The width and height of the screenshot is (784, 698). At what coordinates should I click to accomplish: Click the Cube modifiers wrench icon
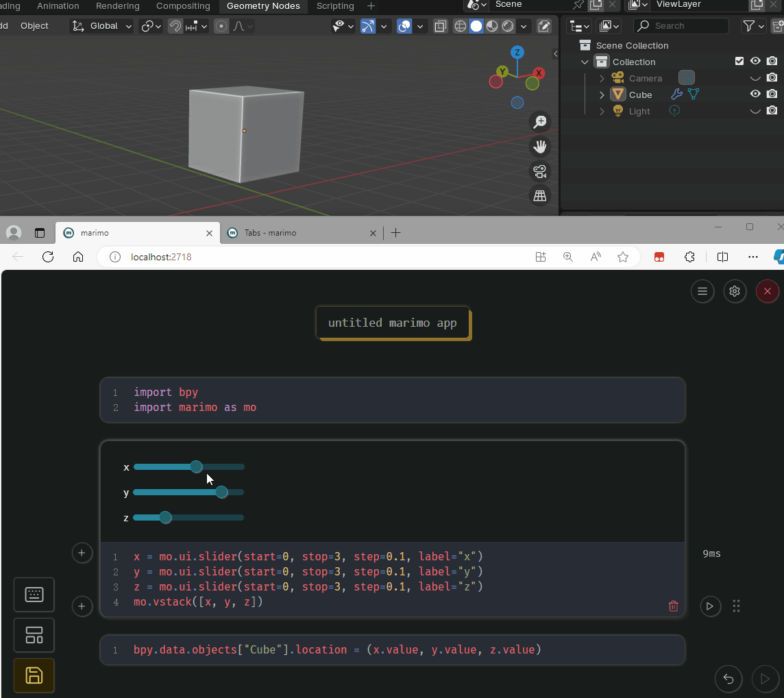[676, 94]
